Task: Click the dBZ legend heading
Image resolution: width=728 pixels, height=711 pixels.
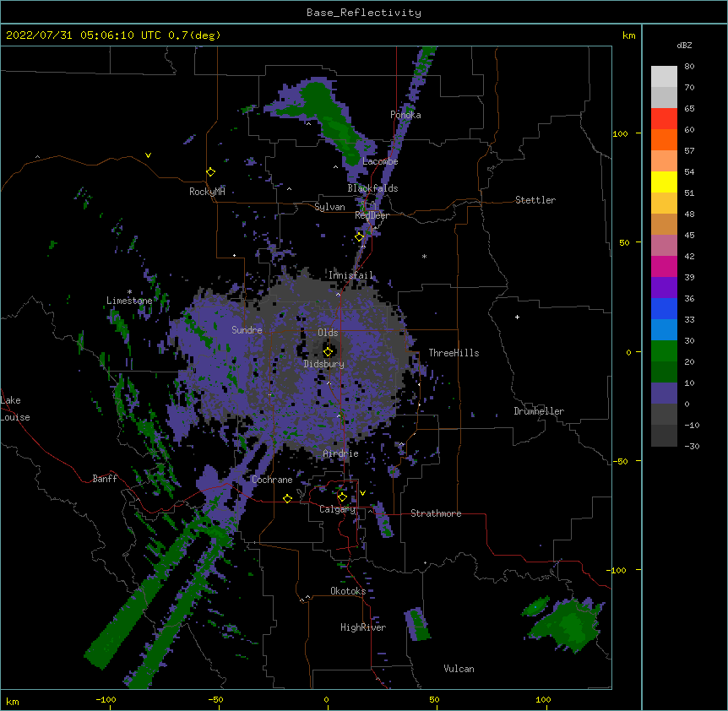Action: 684,45
